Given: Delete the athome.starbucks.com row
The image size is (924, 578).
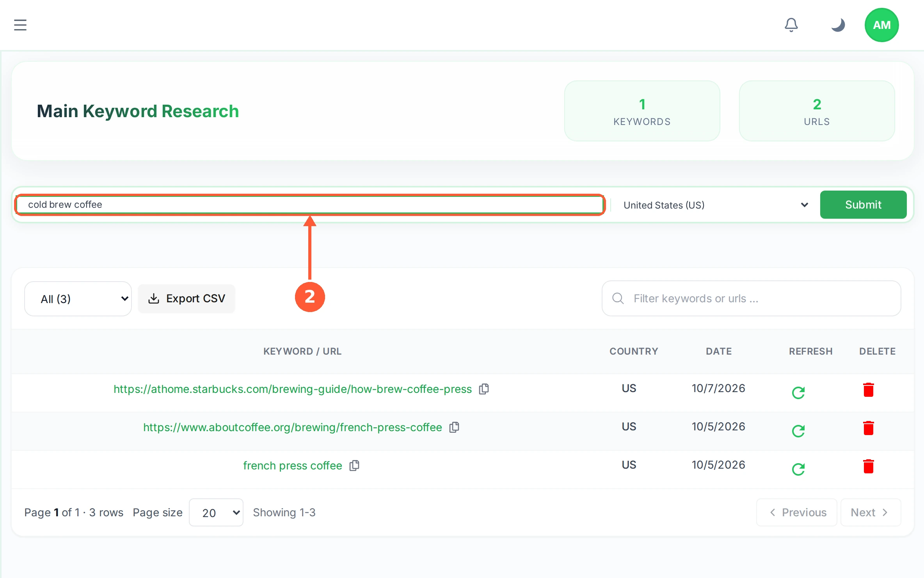Looking at the screenshot, I should [x=869, y=390].
